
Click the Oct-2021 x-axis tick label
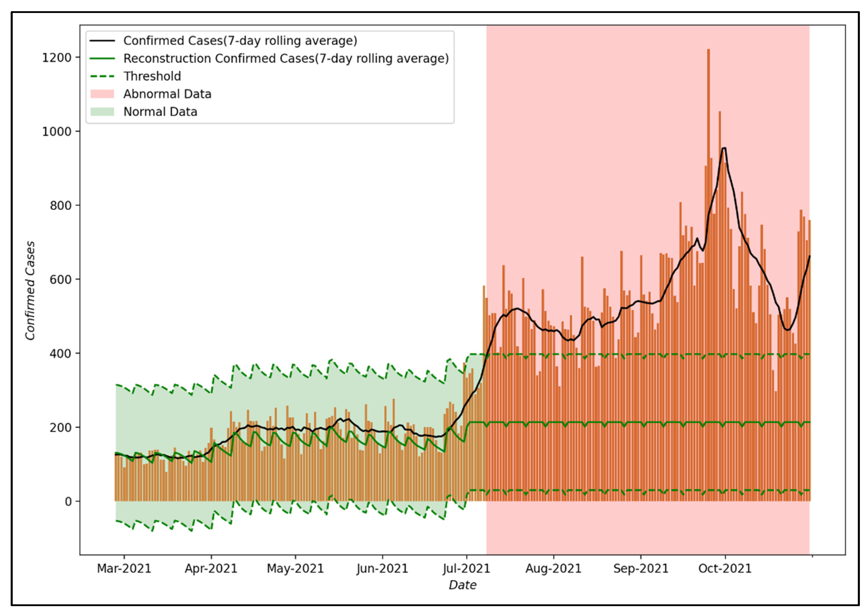725,568
